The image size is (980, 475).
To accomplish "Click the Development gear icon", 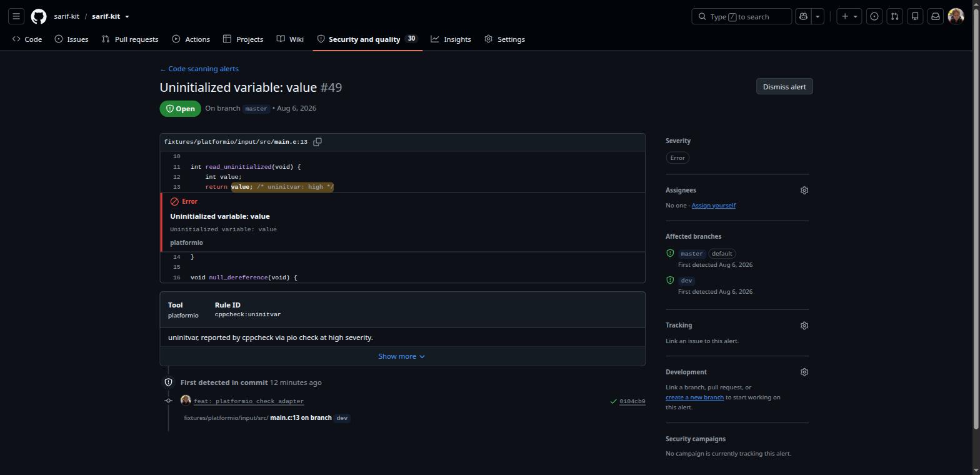I will pyautogui.click(x=804, y=372).
